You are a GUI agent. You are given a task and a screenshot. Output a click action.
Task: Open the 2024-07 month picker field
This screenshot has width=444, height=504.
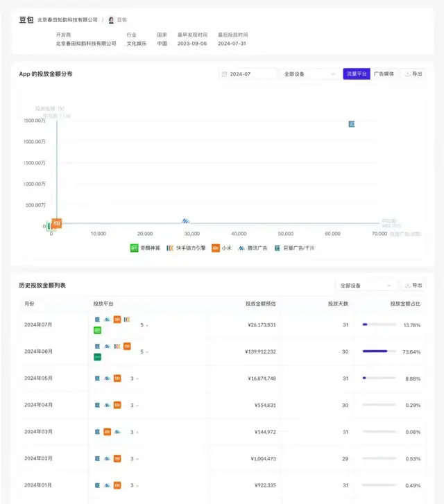(247, 74)
